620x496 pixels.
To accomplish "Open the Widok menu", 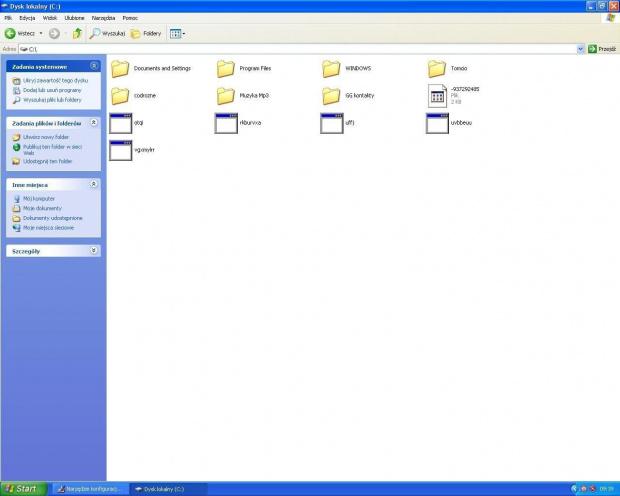I will (50, 17).
